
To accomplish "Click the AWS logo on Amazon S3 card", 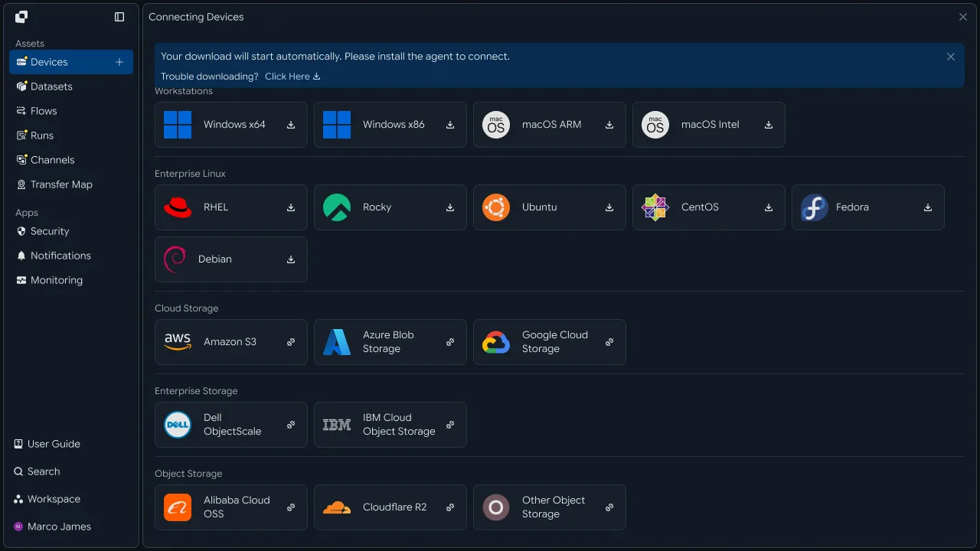I will point(178,342).
